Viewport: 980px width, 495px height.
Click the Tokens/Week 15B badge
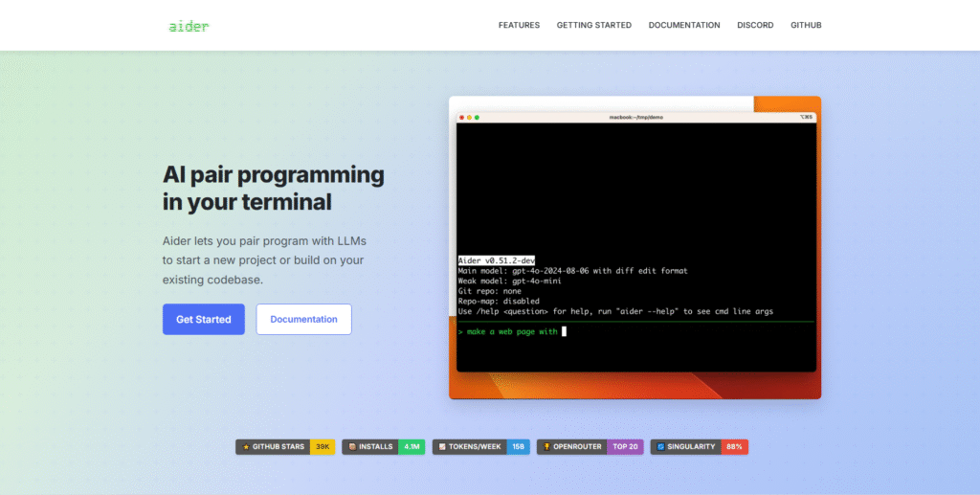[x=481, y=447]
